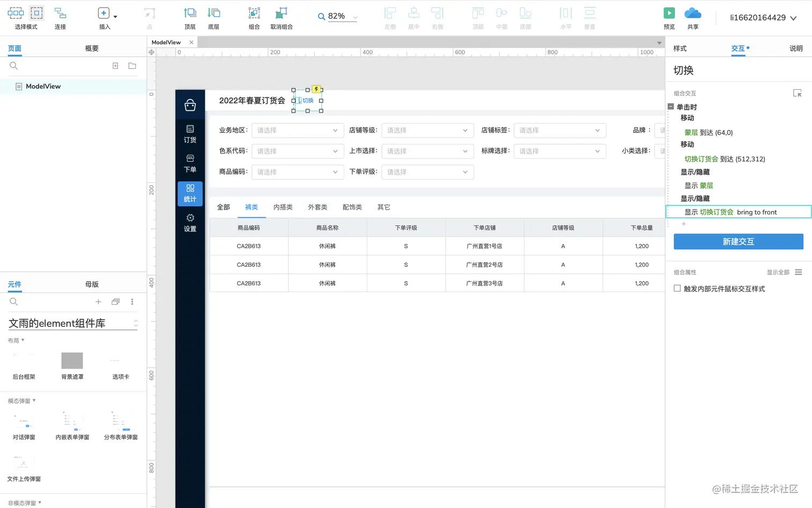This screenshot has width=812, height=508.
Task: Send selection to back with 底层
Action: pos(214,13)
